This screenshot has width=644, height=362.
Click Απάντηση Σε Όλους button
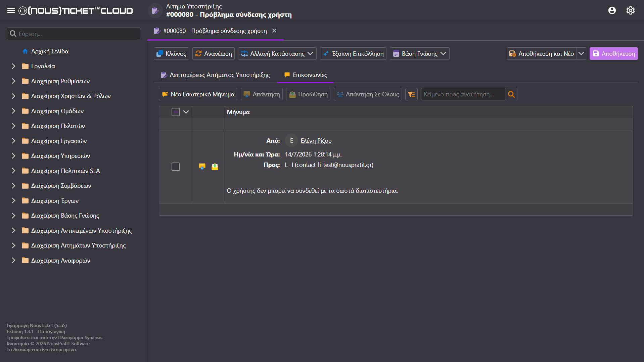368,94
